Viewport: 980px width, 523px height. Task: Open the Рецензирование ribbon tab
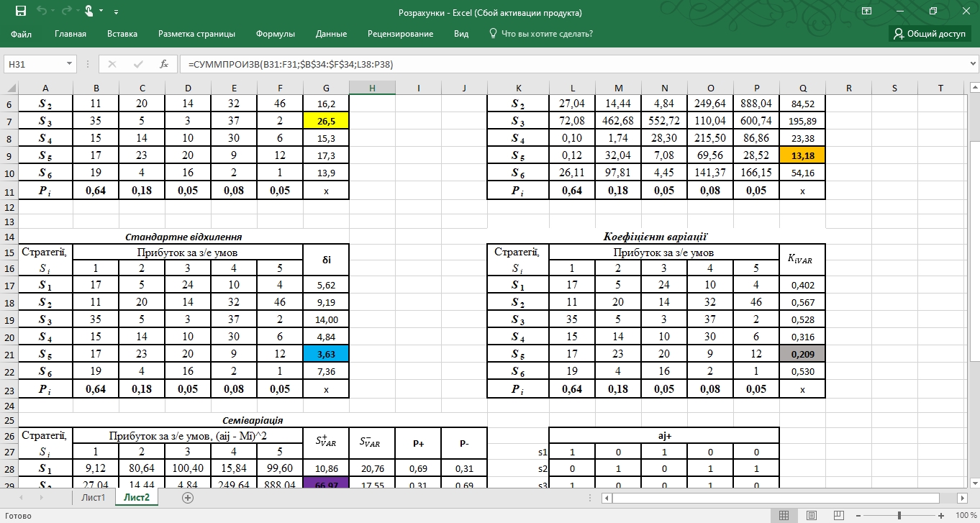pos(400,34)
